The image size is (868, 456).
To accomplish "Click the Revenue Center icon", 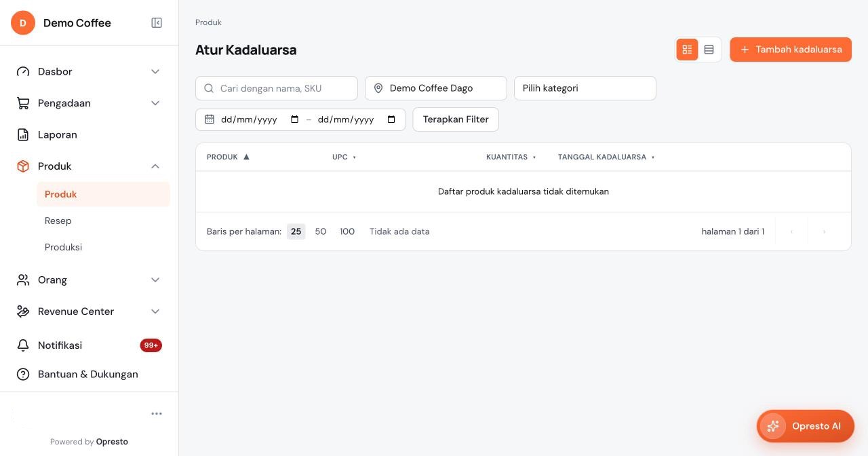I will point(23,311).
